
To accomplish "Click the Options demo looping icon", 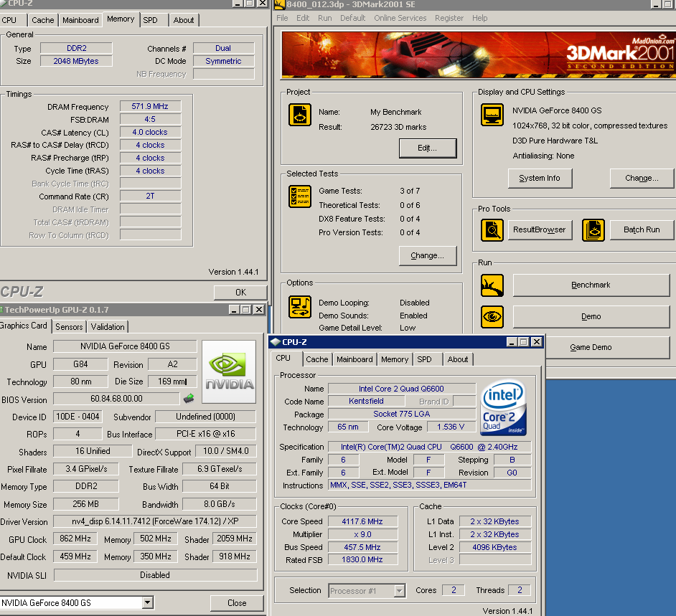I will tap(300, 307).
